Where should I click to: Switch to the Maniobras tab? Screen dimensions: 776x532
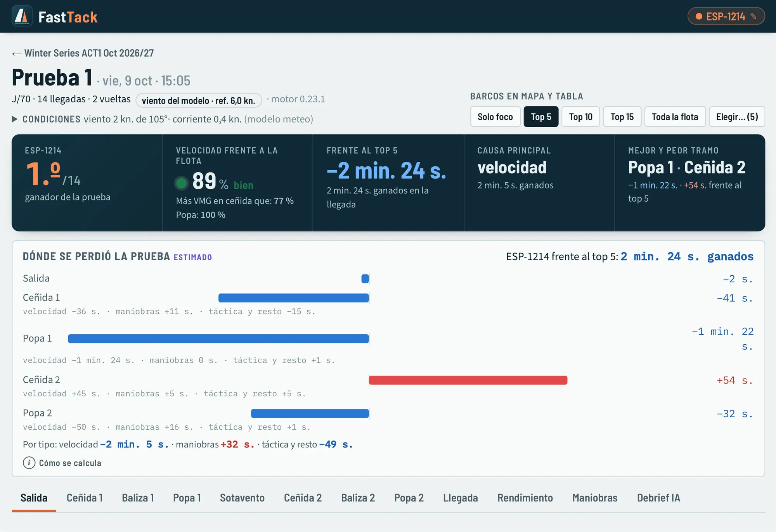(595, 498)
